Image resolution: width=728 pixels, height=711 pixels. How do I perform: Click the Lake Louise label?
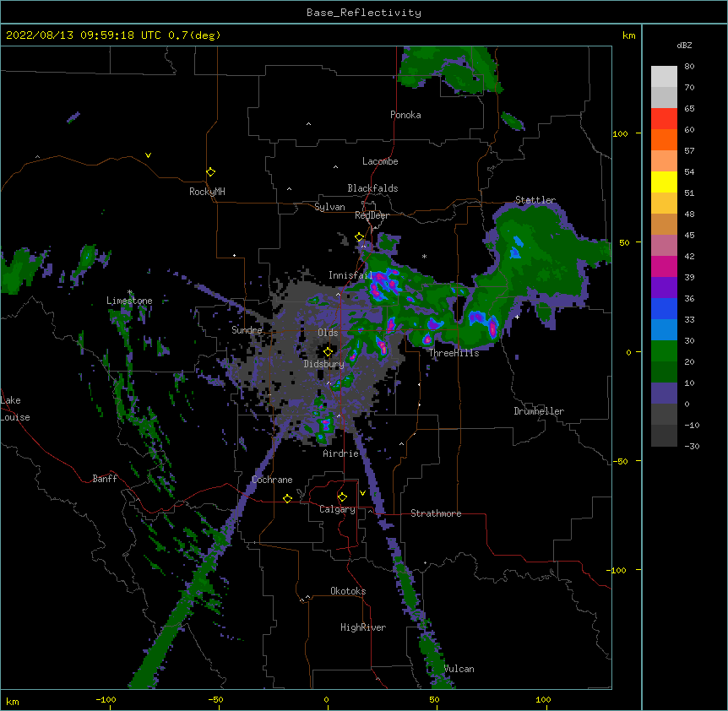coord(14,409)
